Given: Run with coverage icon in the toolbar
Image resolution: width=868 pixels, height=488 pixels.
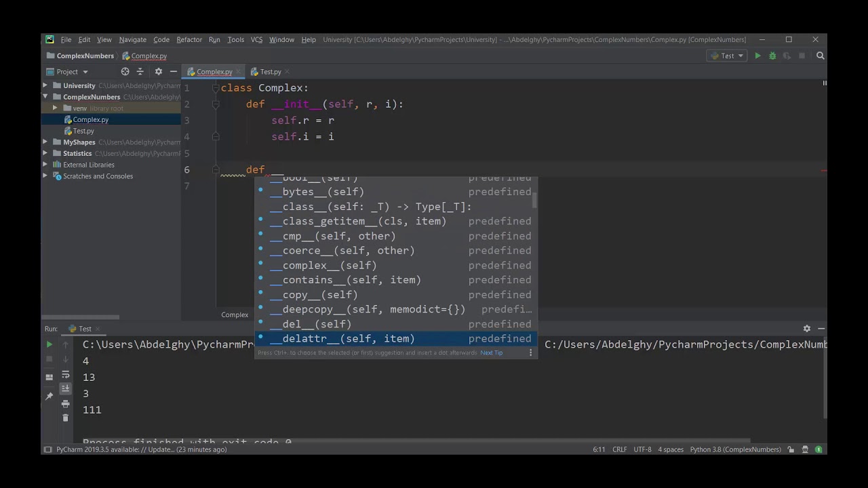Looking at the screenshot, I should coord(787,56).
